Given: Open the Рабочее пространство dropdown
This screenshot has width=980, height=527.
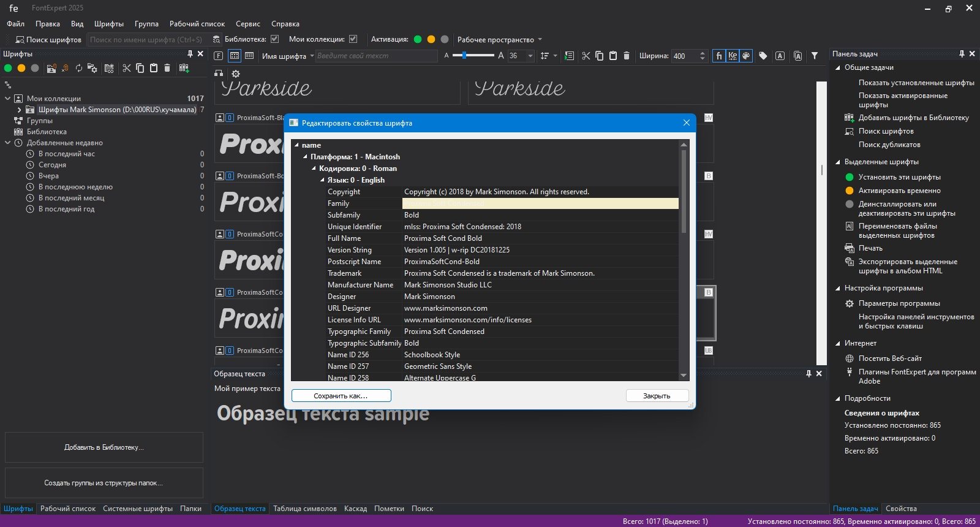Looking at the screenshot, I should [x=500, y=40].
